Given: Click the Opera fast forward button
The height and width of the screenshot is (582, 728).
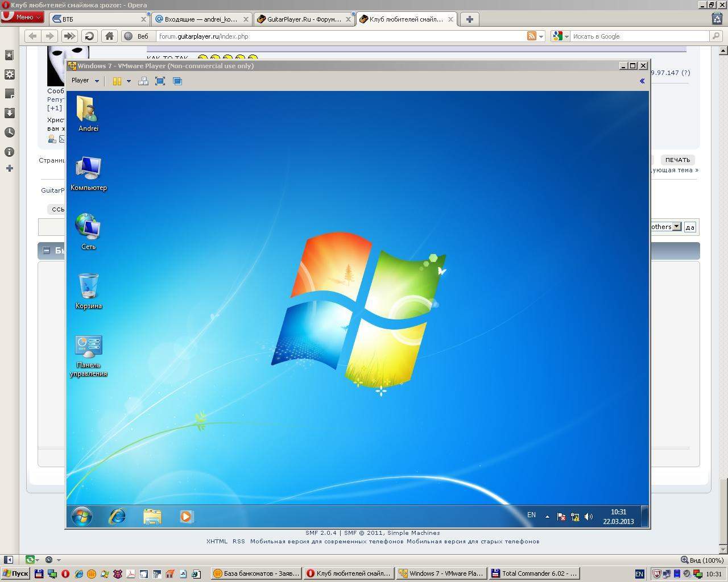Looking at the screenshot, I should tap(69, 36).
